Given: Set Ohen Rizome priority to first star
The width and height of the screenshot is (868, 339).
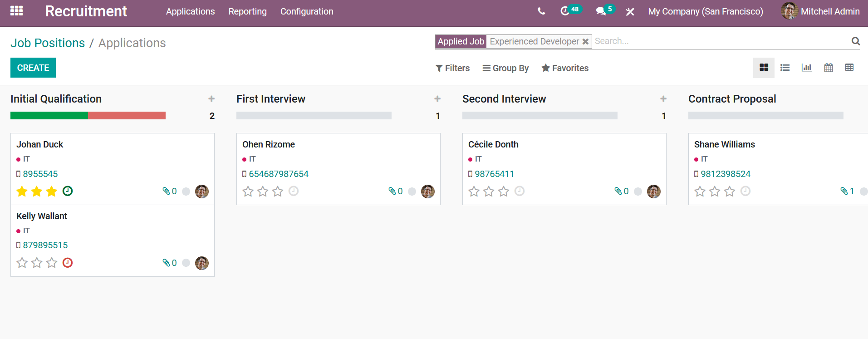Looking at the screenshot, I should pos(248,192).
